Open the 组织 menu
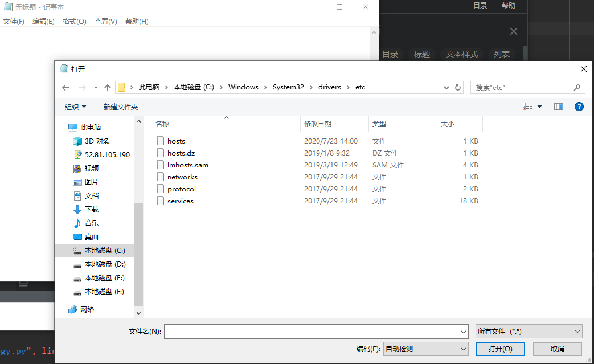This screenshot has width=594, height=364. (x=75, y=107)
